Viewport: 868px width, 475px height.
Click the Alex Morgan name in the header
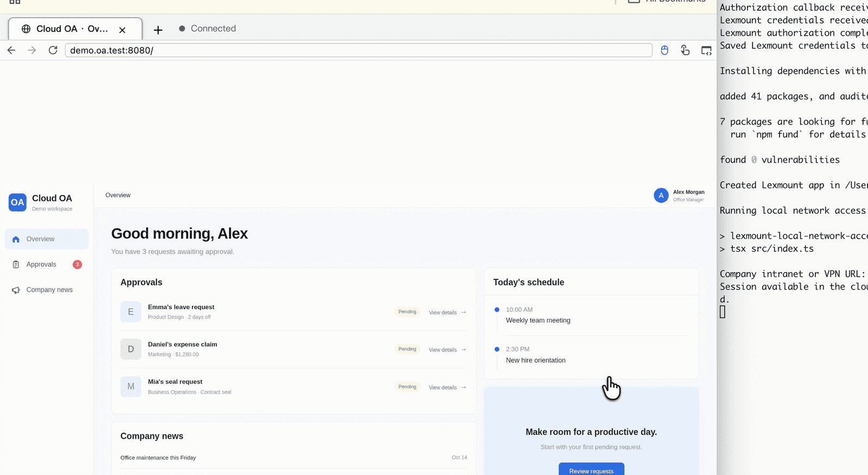[x=689, y=192]
